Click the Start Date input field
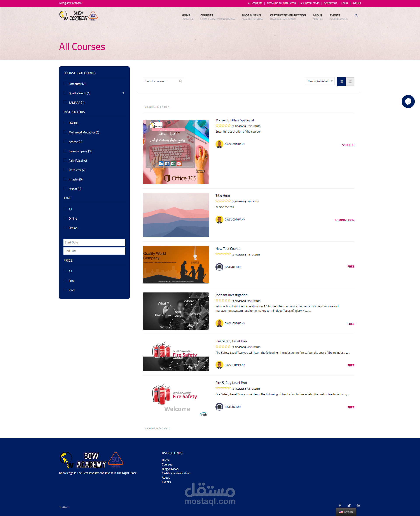 point(94,242)
